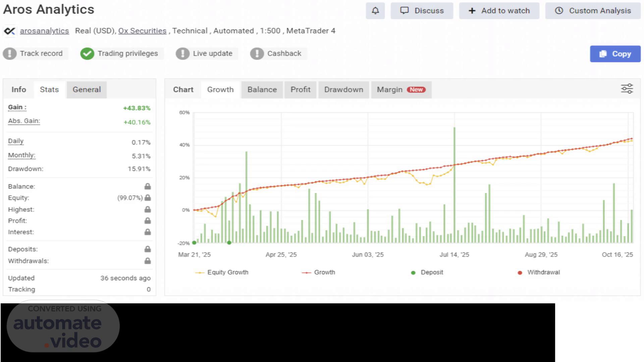The image size is (644, 362).
Task: Open the Ox Securities broker link
Action: point(142,31)
